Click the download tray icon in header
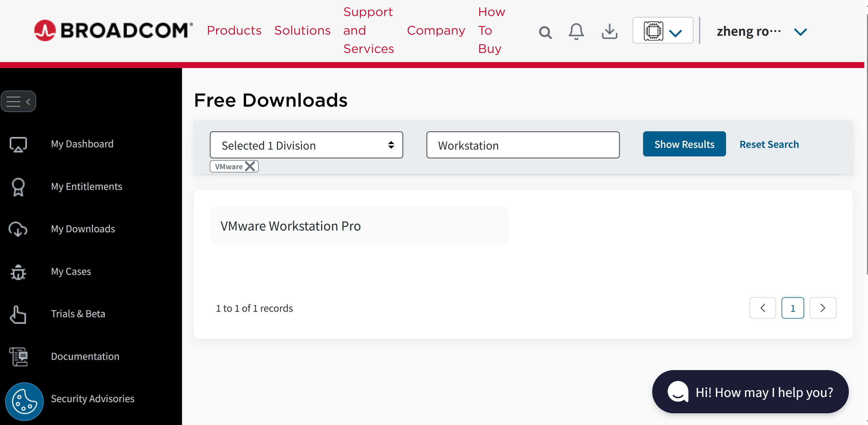This screenshot has height=425, width=868. pyautogui.click(x=610, y=31)
